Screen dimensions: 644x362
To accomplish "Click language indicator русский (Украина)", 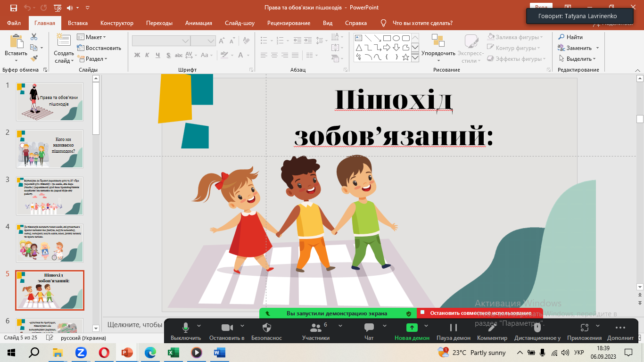I will 83,337.
